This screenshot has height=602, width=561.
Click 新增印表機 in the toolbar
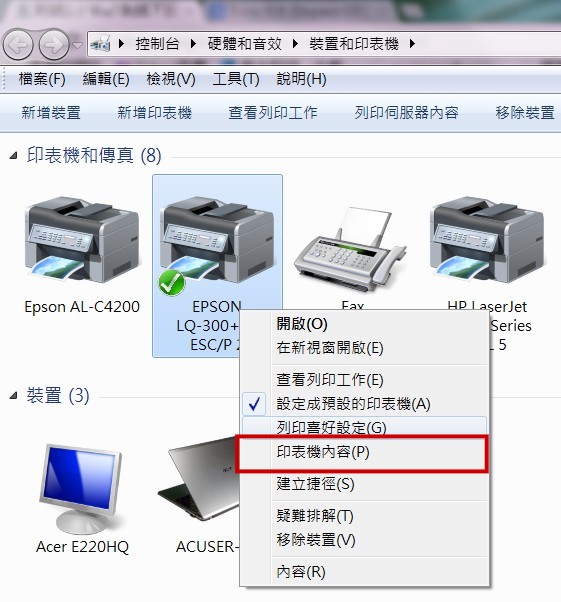coord(154,113)
